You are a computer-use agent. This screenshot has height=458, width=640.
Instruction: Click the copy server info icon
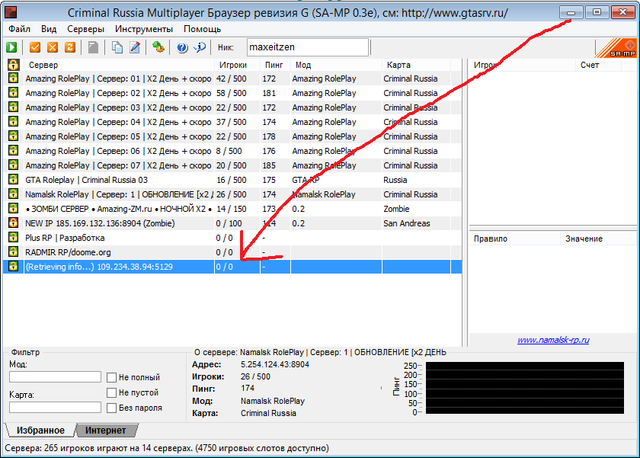pos(117,47)
